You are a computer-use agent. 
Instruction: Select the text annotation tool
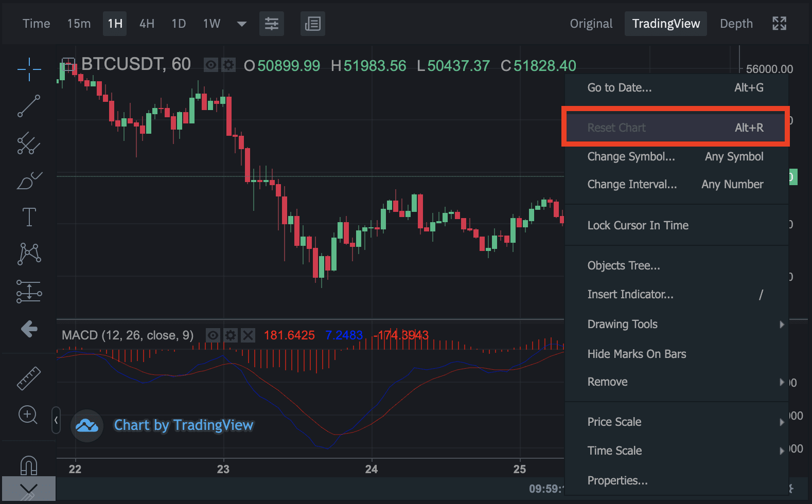pos(29,217)
